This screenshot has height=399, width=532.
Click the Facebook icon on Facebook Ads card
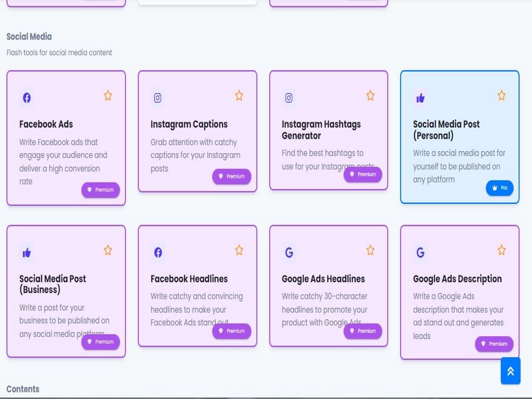(x=27, y=98)
